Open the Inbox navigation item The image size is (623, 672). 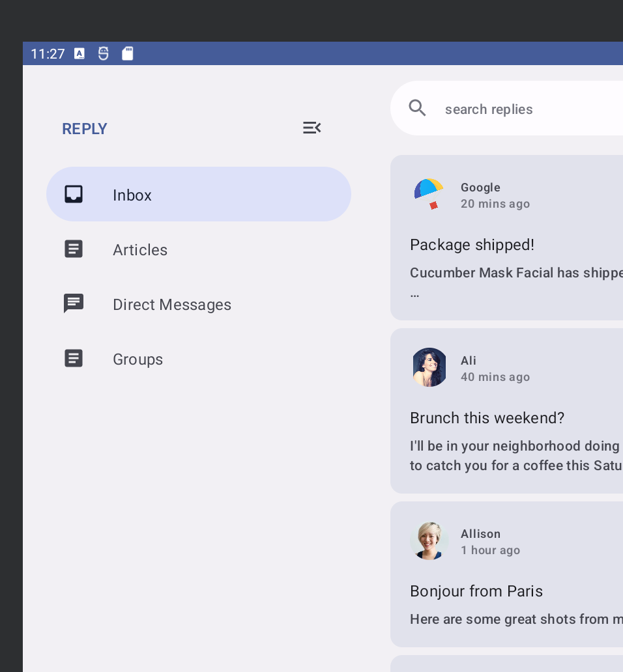pos(198,194)
